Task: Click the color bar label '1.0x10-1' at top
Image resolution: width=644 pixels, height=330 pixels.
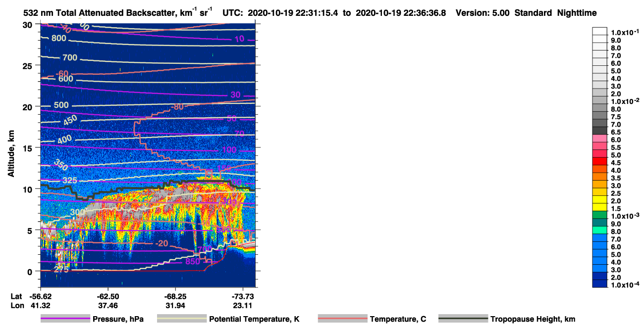Action: point(625,32)
